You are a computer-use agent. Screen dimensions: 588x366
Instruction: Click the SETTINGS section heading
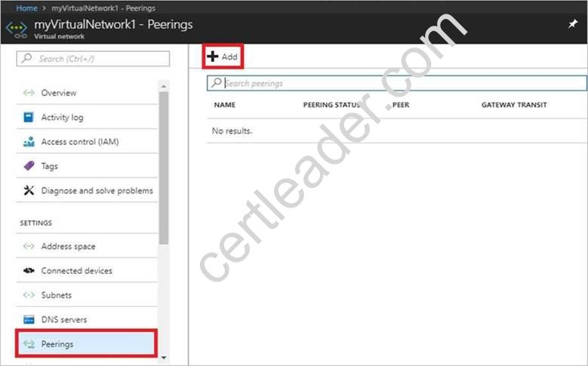click(36, 223)
